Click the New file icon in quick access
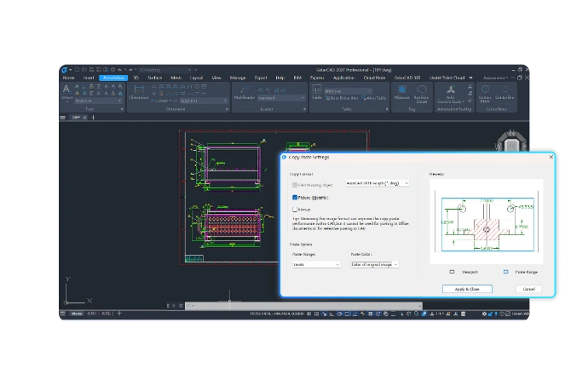The image size is (588, 386). pos(77,70)
